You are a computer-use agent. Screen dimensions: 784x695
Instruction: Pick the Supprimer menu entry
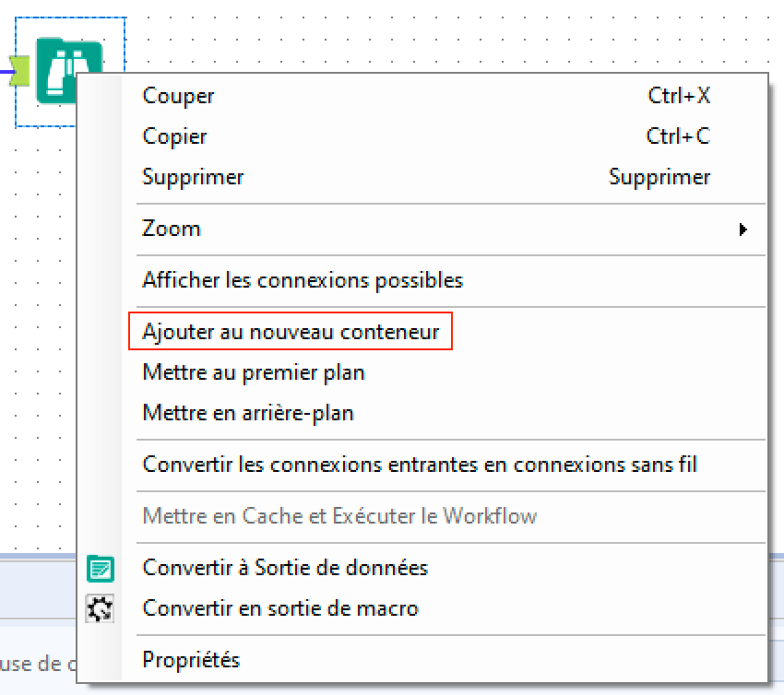click(193, 177)
